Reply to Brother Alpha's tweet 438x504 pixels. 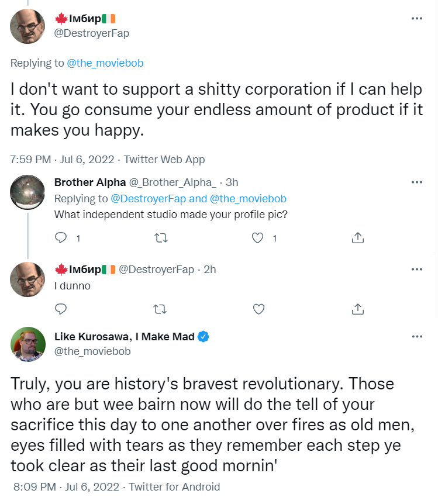(x=62, y=237)
